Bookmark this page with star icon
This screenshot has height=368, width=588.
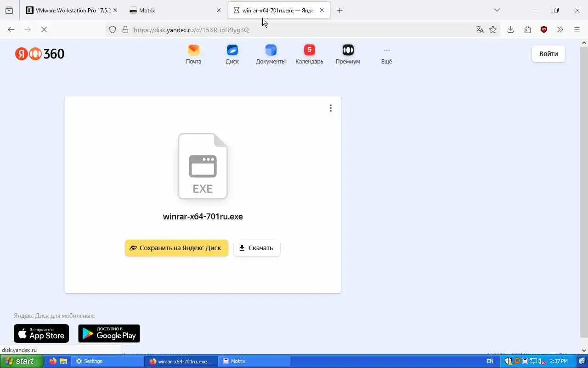tap(493, 29)
